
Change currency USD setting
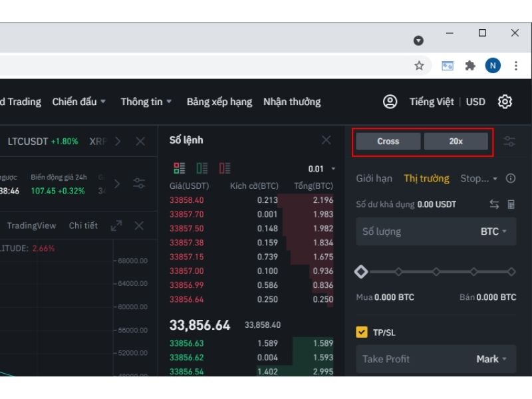(475, 102)
